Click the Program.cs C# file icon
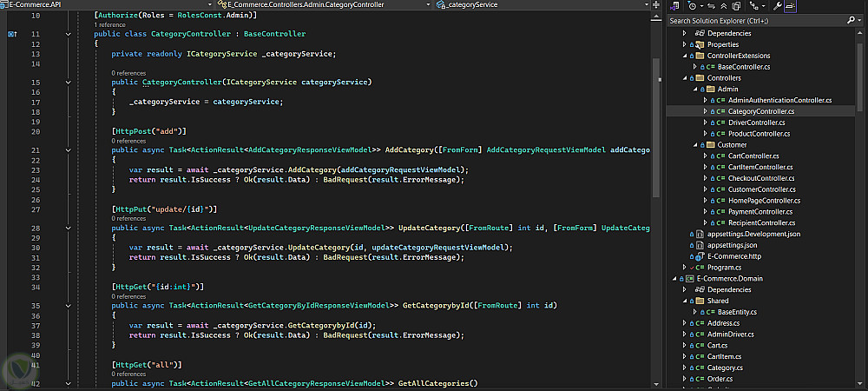 pos(700,268)
